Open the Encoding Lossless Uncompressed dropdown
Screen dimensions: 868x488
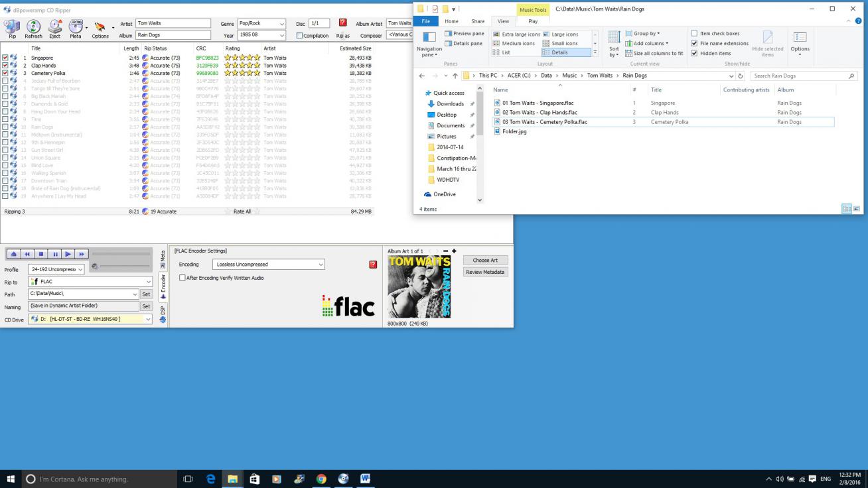[x=269, y=265]
